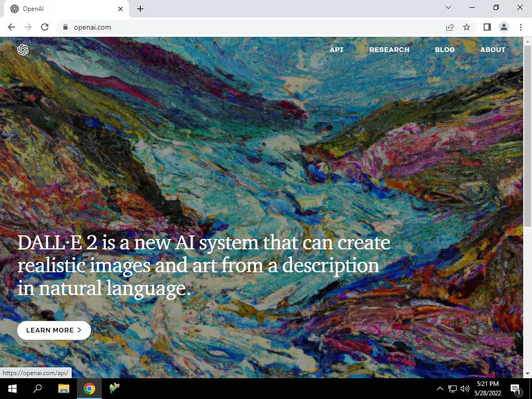Open Windows taskbar search

[37, 389]
